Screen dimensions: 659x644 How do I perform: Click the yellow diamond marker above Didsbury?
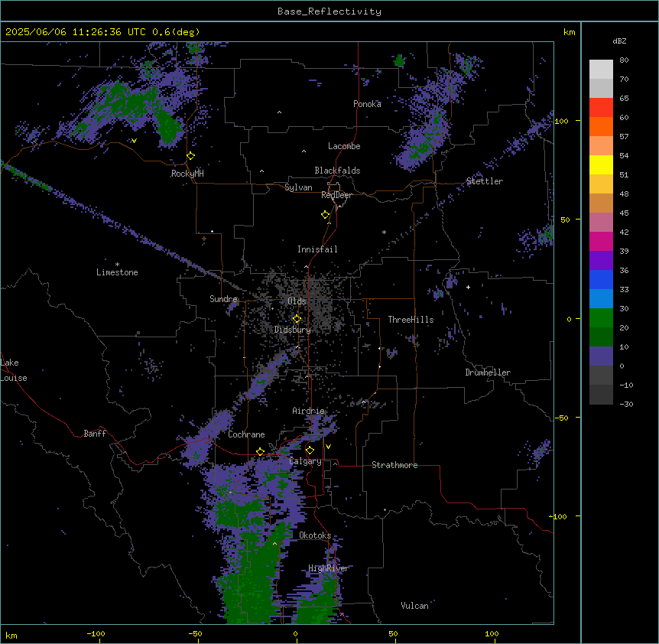tap(297, 319)
